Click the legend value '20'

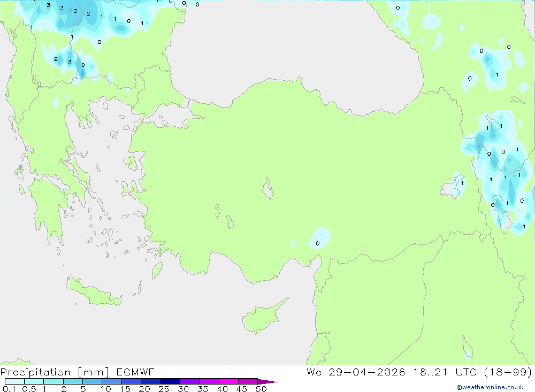(x=144, y=389)
